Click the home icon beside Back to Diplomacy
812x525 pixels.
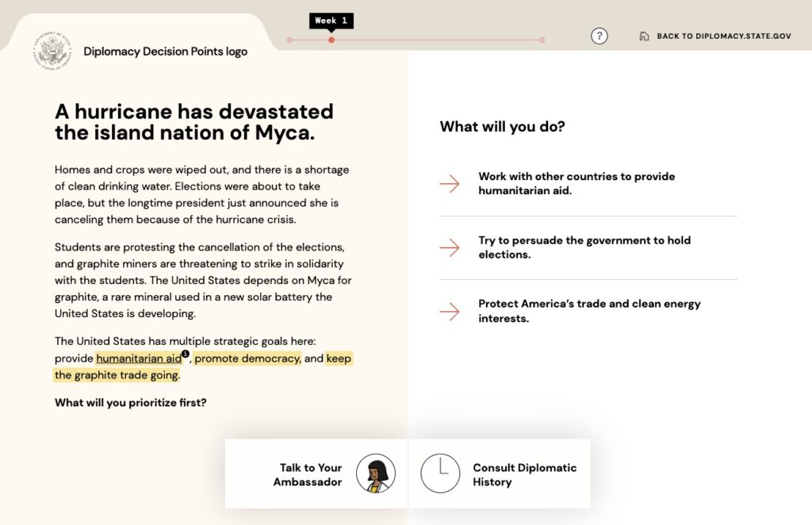644,36
